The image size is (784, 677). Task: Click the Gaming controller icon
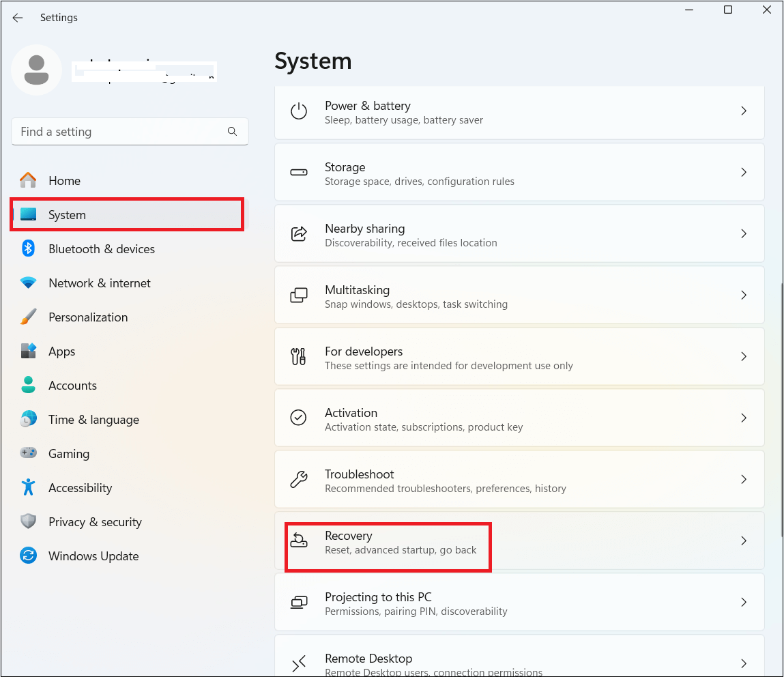(28, 453)
